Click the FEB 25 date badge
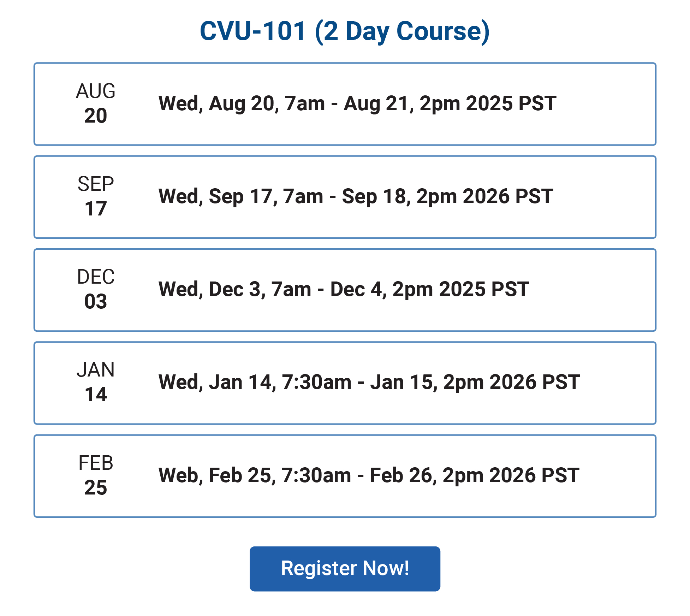The image size is (690, 616). click(x=96, y=475)
